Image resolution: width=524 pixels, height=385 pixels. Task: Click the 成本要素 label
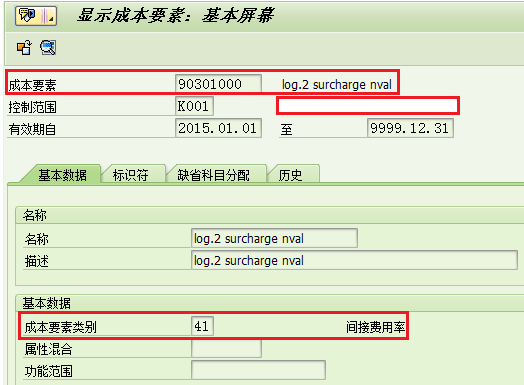tap(32, 85)
